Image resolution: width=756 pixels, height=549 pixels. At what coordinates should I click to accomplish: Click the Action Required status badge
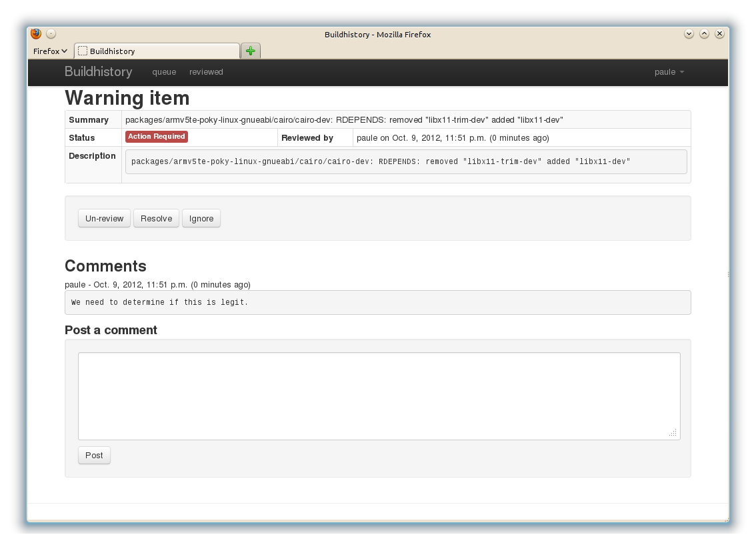(157, 137)
